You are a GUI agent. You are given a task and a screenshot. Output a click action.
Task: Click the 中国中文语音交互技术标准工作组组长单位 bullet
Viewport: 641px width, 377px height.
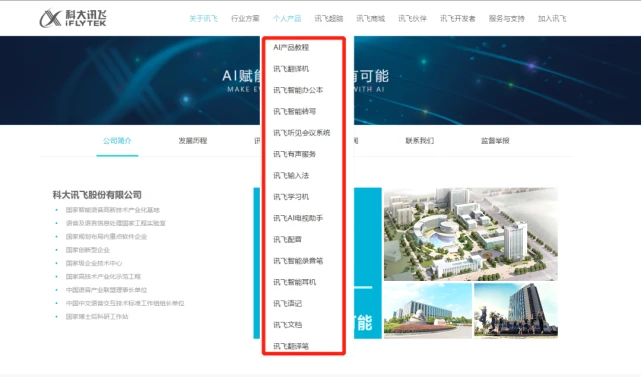(125, 303)
